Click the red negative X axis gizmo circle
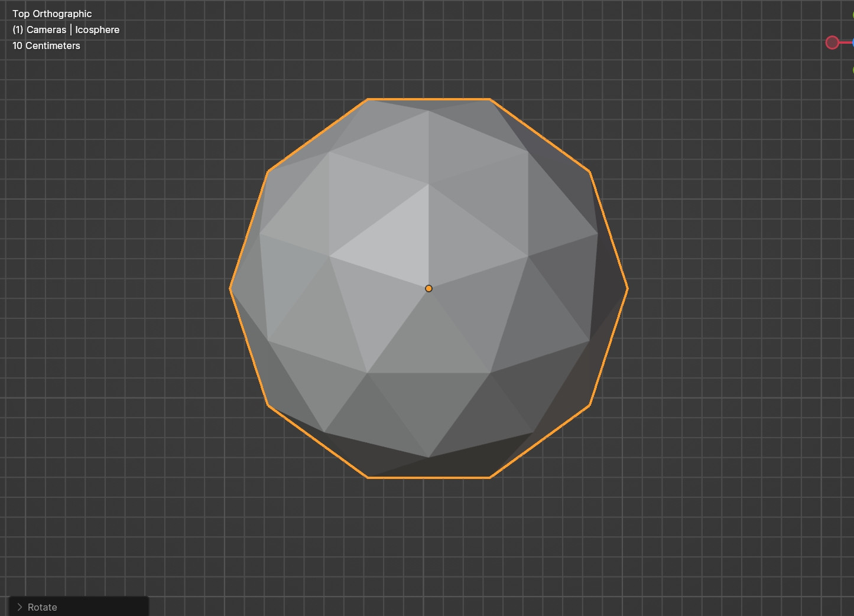 (x=832, y=43)
